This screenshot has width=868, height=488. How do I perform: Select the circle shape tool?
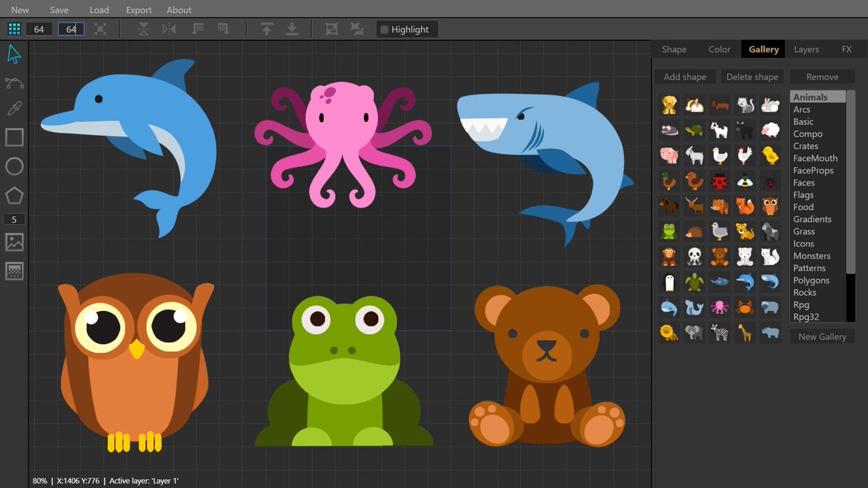pos(14,166)
